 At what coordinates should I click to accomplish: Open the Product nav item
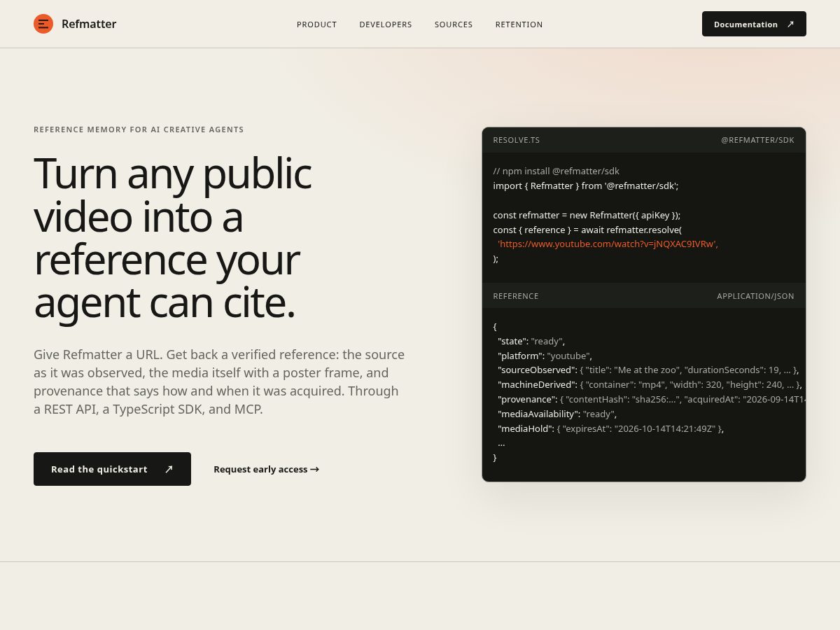pyautogui.click(x=316, y=24)
